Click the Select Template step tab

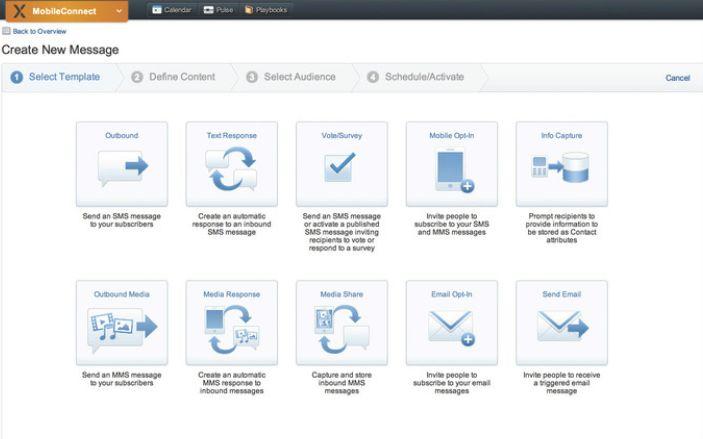pyautogui.click(x=55, y=77)
